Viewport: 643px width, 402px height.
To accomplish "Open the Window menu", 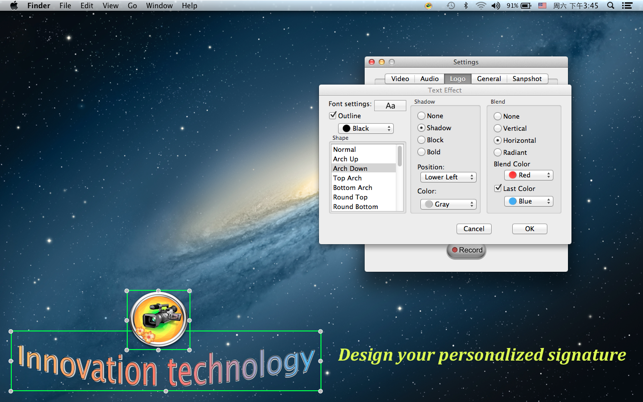I will (x=159, y=5).
